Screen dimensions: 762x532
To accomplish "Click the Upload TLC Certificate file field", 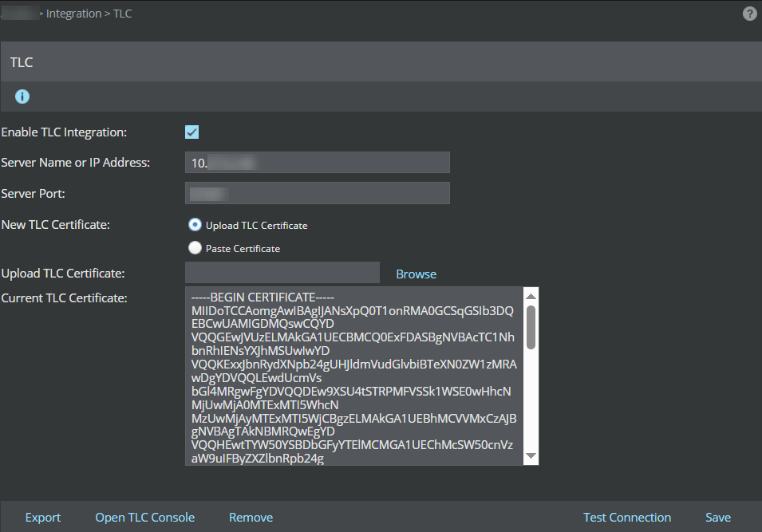I will (282, 273).
